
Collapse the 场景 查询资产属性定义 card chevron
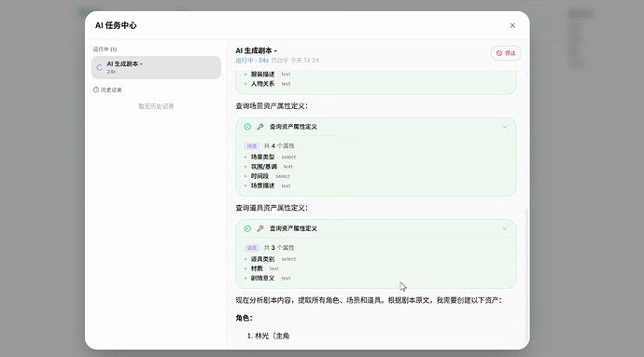tap(504, 127)
